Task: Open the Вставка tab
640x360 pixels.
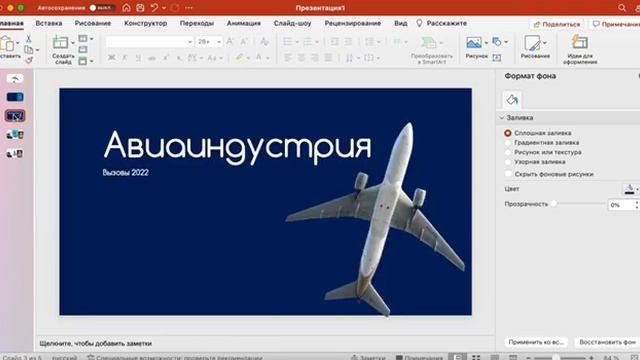Action: point(49,23)
